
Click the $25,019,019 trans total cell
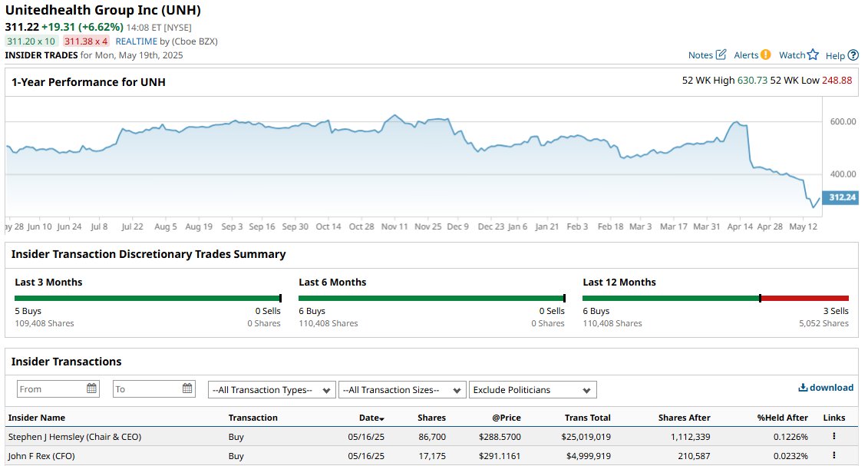click(x=586, y=437)
